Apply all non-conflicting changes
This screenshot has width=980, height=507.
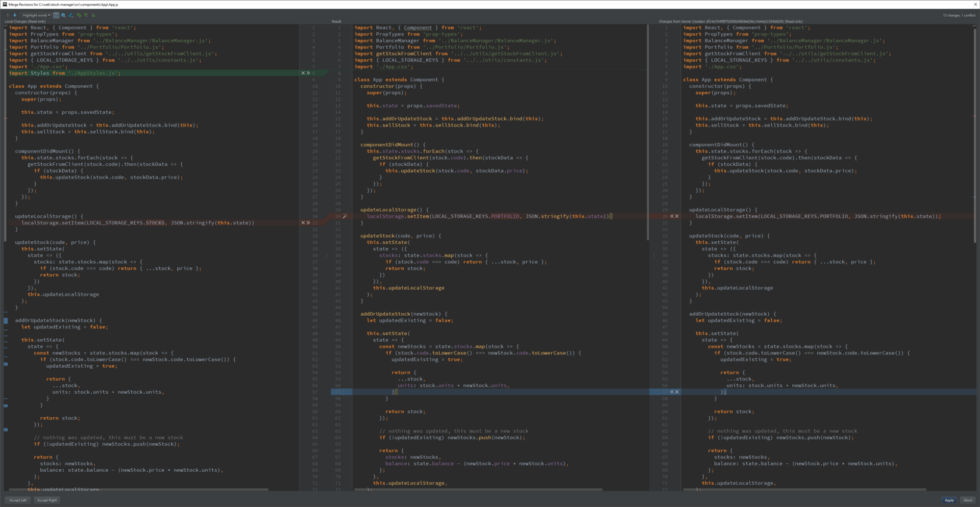point(79,15)
